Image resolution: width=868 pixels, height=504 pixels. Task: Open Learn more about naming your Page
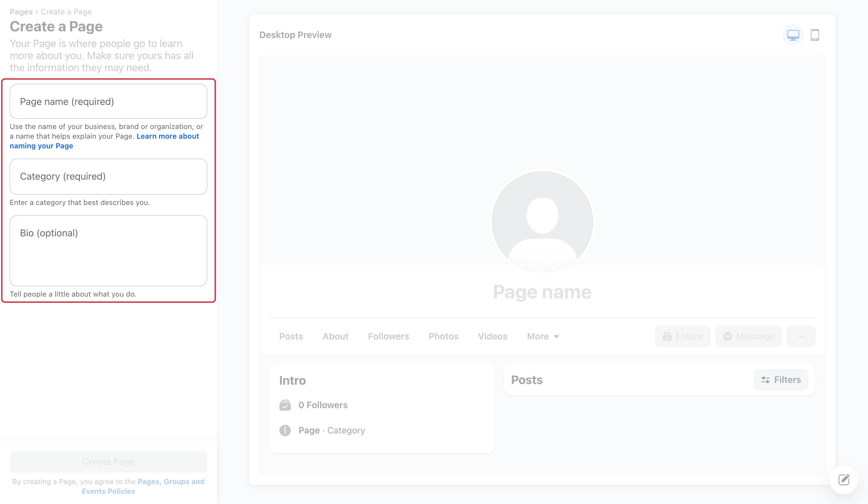click(x=104, y=141)
